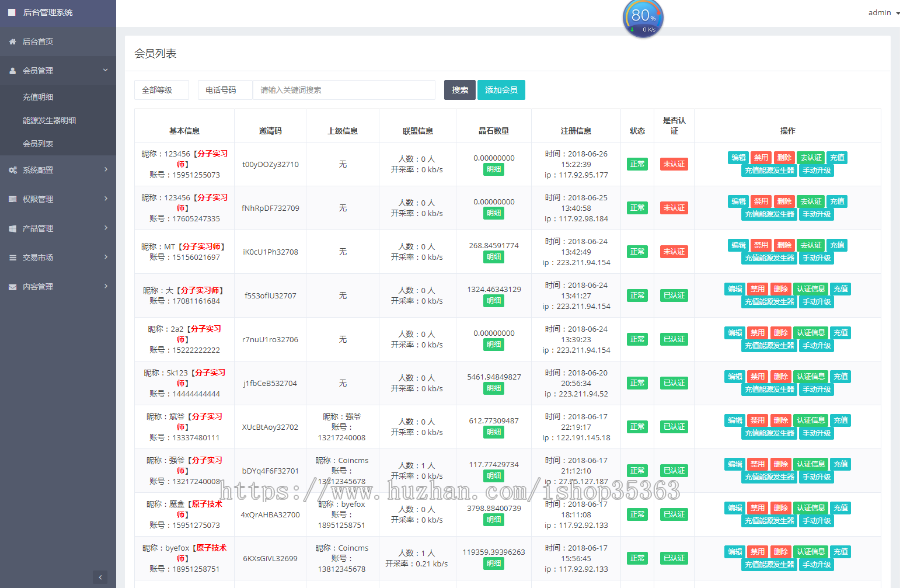Click 禁用 for MT account 15156021697

coord(761,245)
